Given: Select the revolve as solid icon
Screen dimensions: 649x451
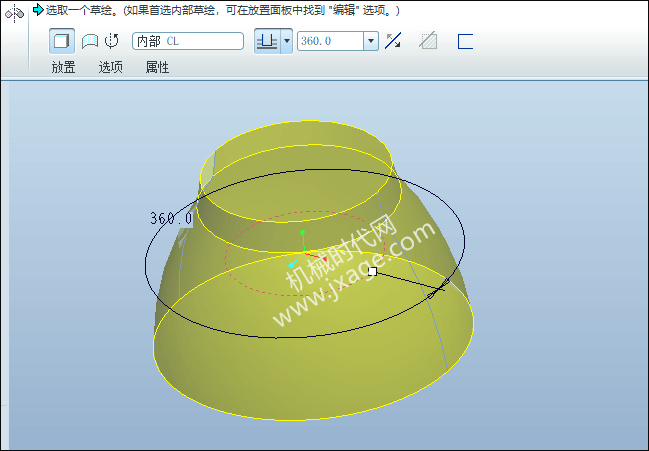Looking at the screenshot, I should pos(62,41).
